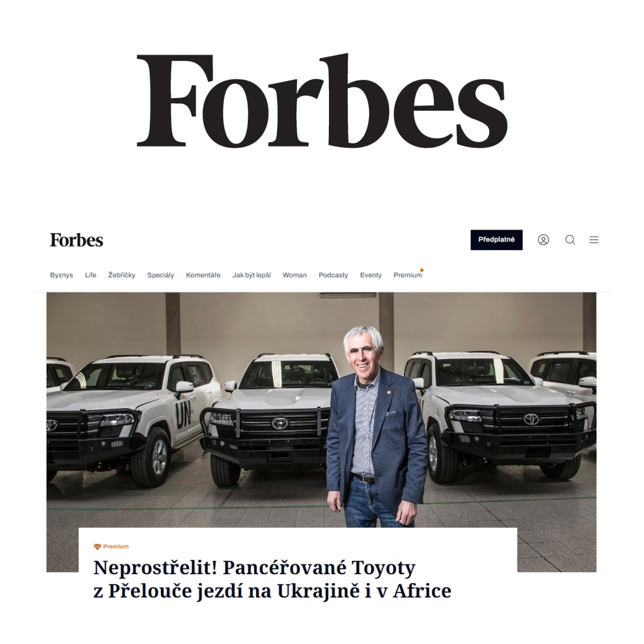Open the Speciály menu item

coord(160,275)
